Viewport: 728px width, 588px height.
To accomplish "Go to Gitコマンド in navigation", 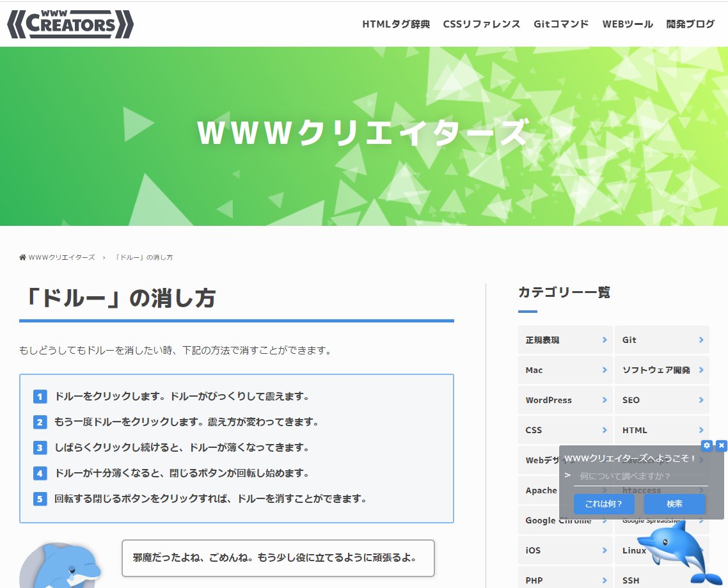I will point(561,24).
